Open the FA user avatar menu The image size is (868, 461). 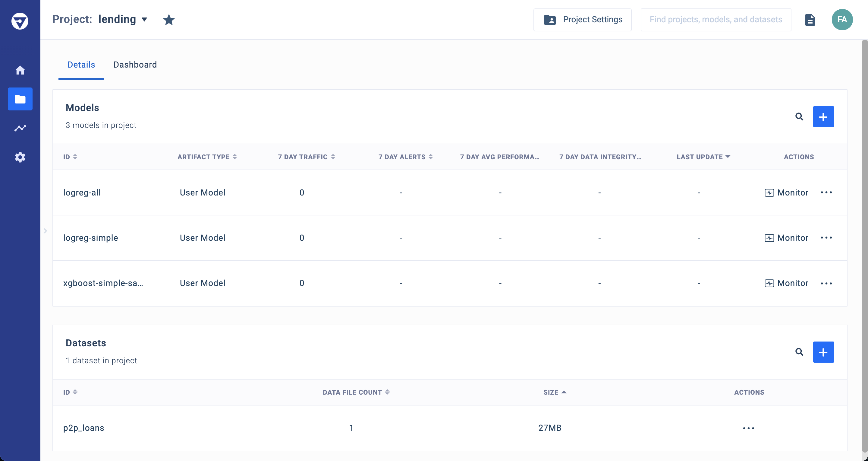[x=842, y=20]
